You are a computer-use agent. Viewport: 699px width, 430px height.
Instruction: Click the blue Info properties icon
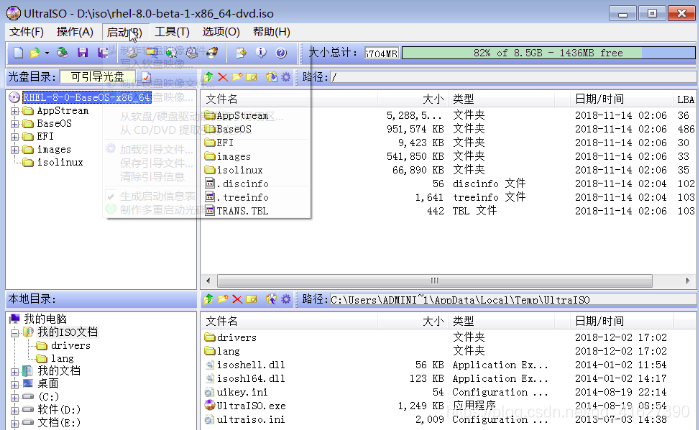(261, 53)
